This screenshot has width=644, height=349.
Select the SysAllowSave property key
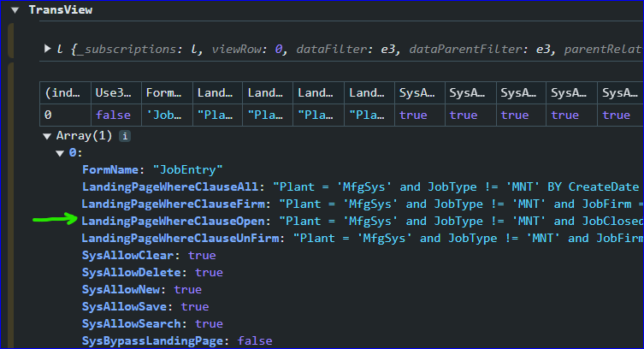(125, 307)
